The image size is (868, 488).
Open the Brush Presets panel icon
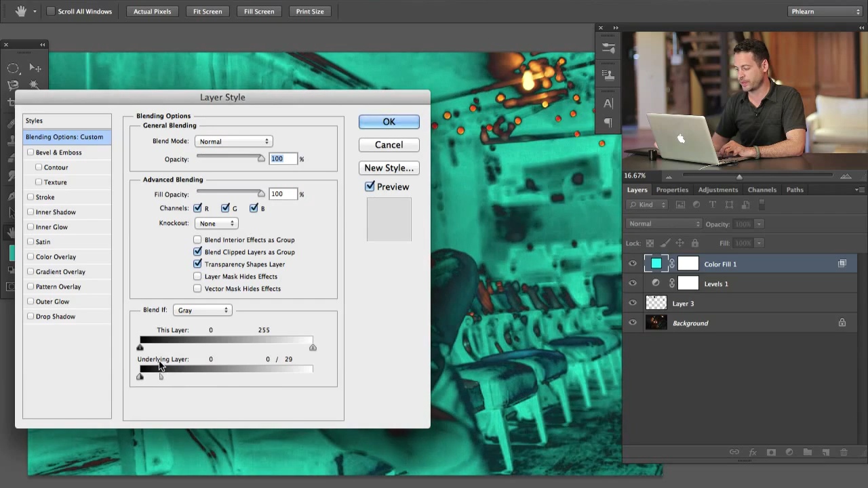[x=608, y=49]
